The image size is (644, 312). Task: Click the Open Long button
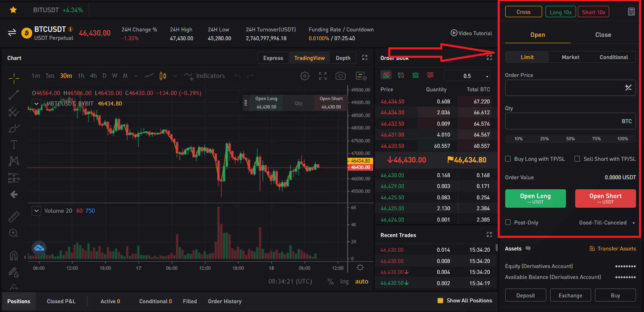point(535,198)
